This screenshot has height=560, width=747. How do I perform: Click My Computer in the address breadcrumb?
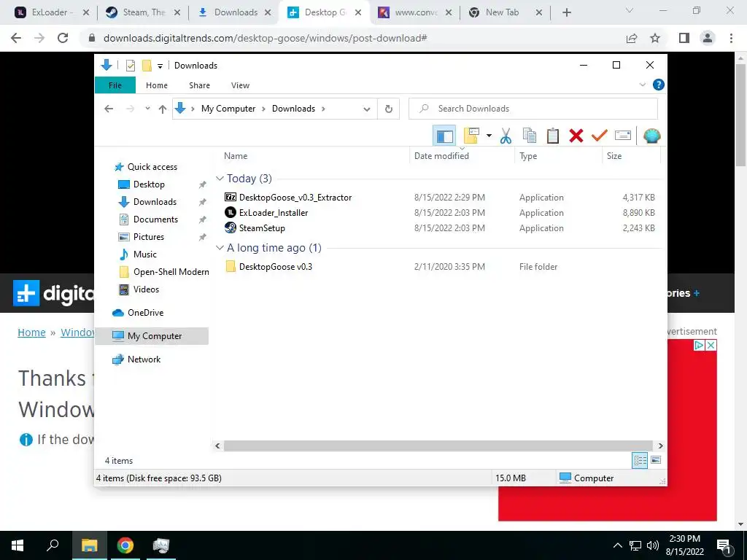228,109
